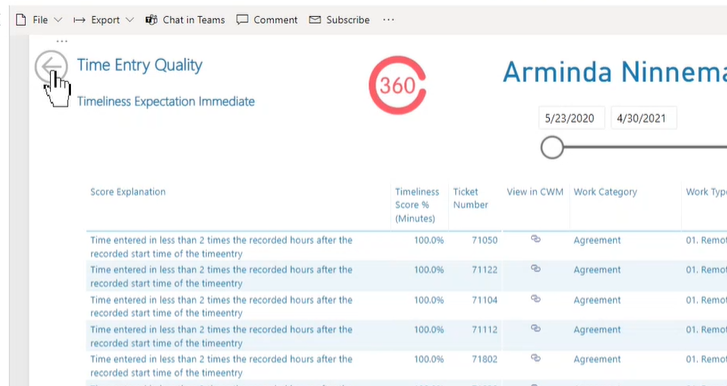Click the Comment speech bubble icon

point(242,19)
